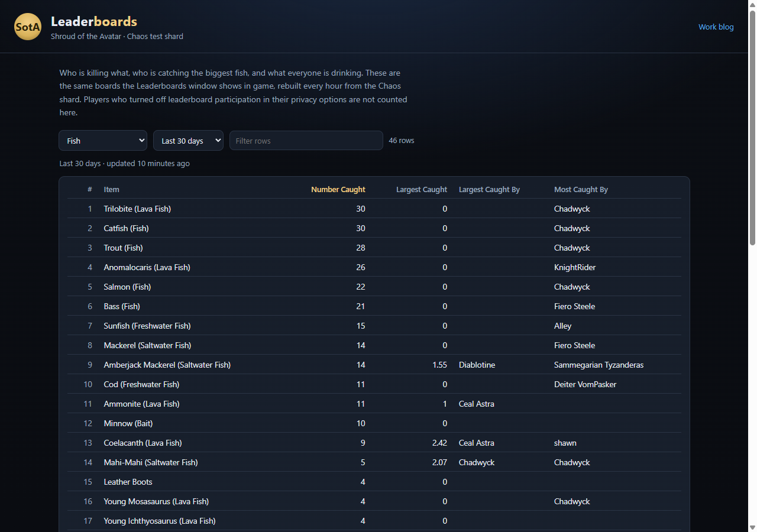Click Sammegarian Tyzanderas name
Viewport: 757px width, 532px height.
[599, 365]
